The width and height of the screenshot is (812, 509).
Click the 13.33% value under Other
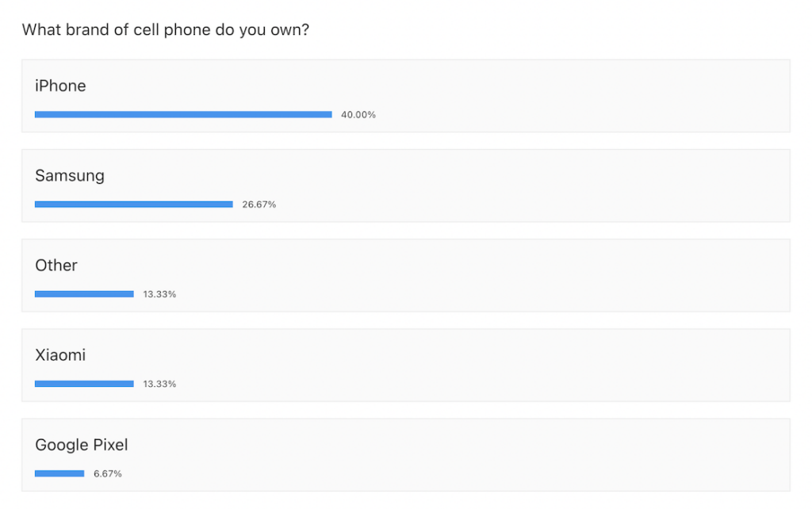tap(159, 294)
